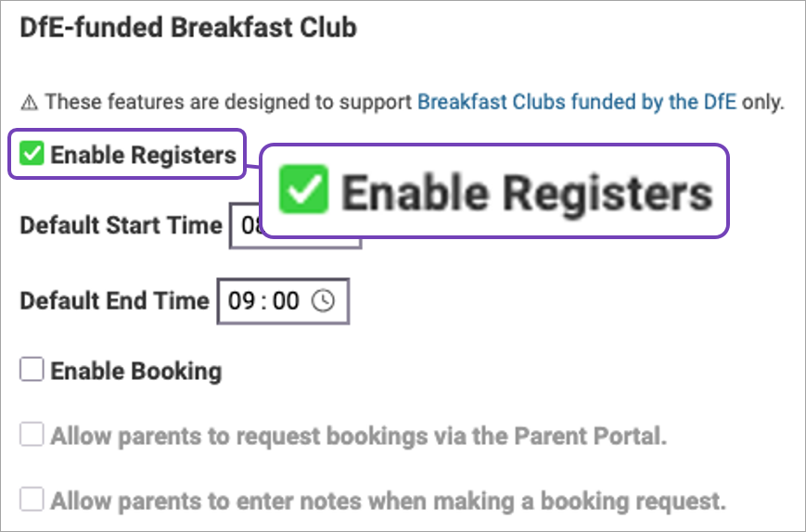Check Allow parents to request bookings box
Viewport: 806px width, 532px height.
click(32, 435)
